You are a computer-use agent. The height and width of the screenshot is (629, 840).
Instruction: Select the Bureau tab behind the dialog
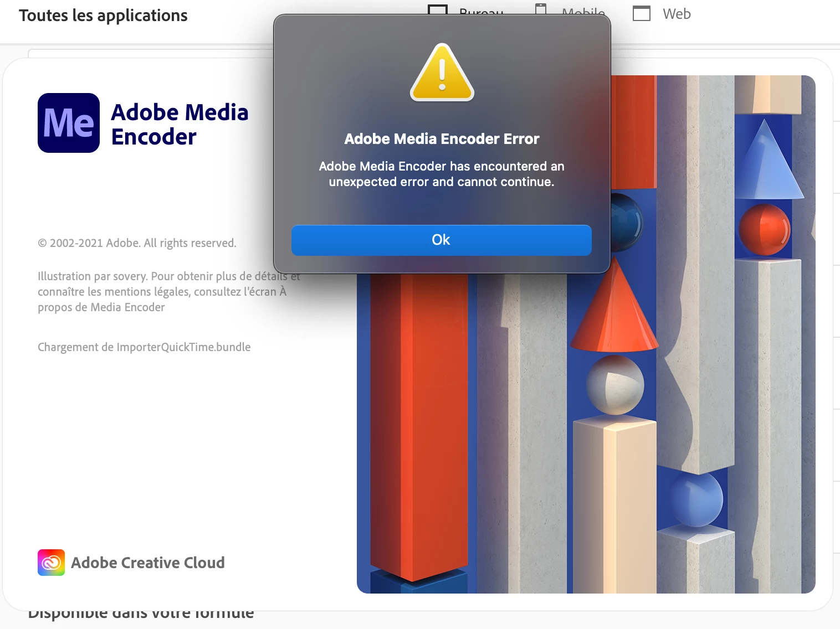pyautogui.click(x=466, y=10)
